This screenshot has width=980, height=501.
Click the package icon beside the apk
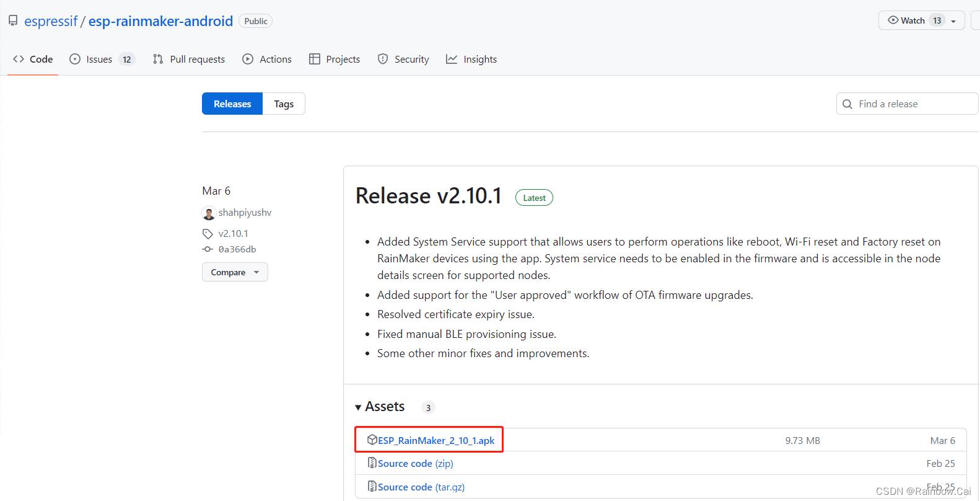click(x=372, y=440)
